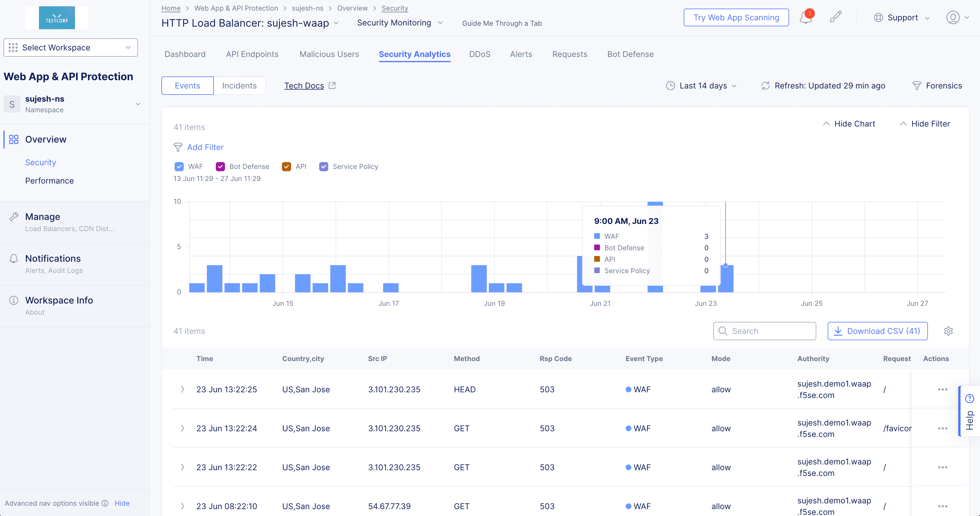Uncheck the WAF checkbox
980x516 pixels.
click(x=179, y=167)
